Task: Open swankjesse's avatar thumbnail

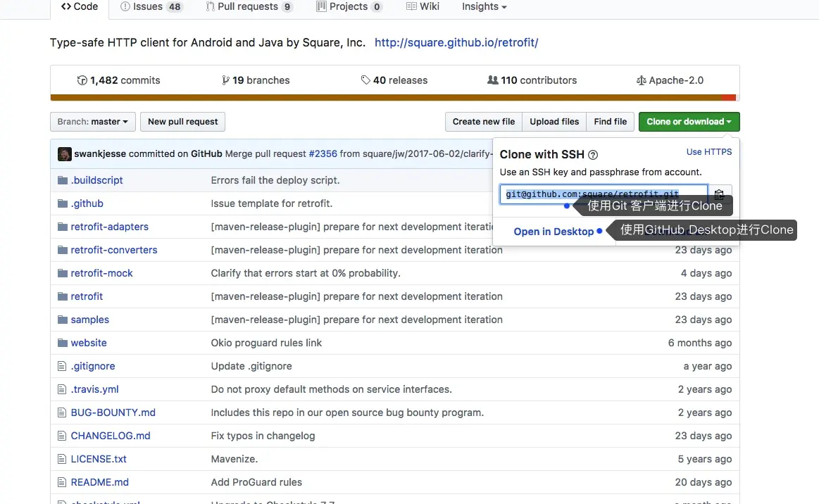Action: 65,154
